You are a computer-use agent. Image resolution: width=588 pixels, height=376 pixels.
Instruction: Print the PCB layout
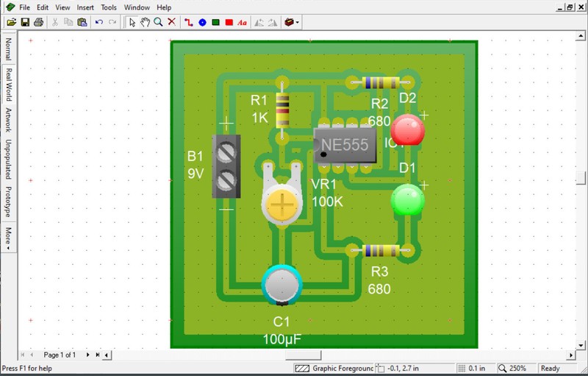coord(39,23)
